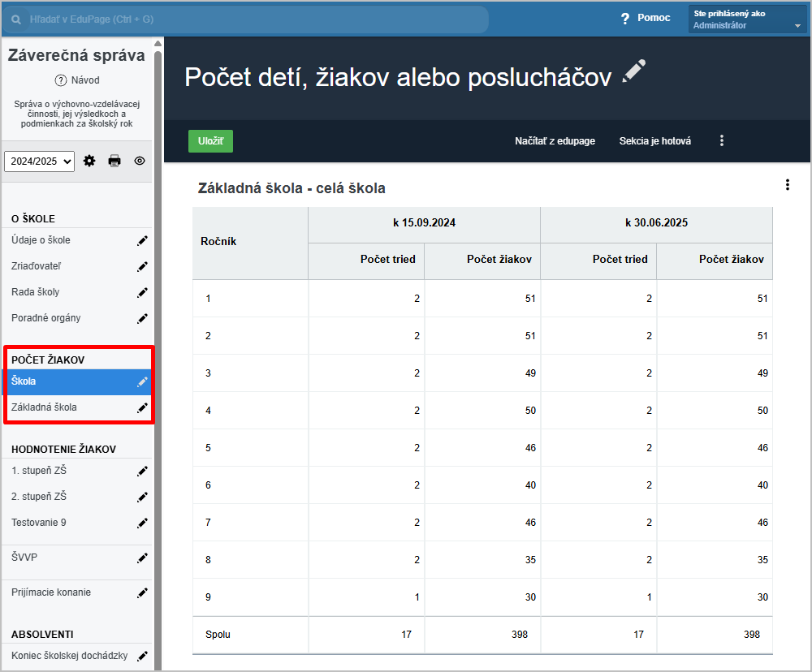Click the settings gear icon beside year selector

[x=89, y=161]
